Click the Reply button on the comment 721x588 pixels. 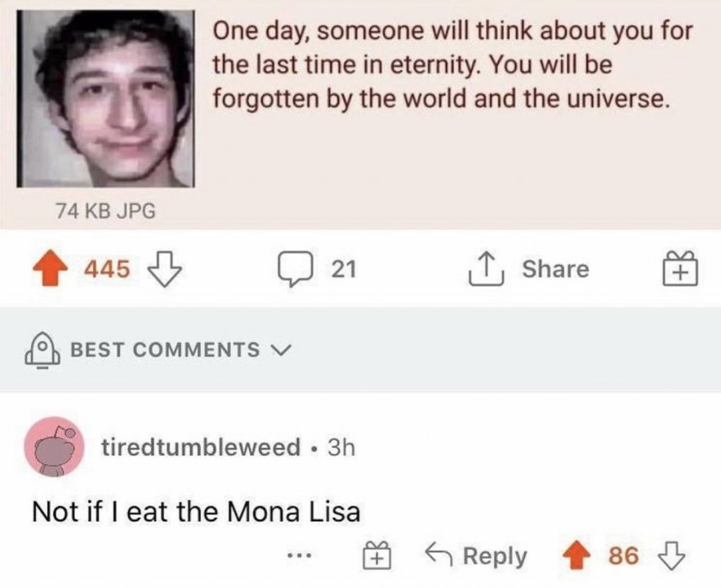pos(477,557)
